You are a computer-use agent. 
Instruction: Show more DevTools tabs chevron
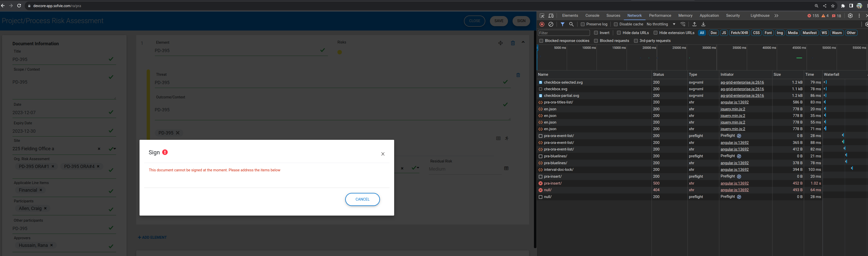point(776,16)
